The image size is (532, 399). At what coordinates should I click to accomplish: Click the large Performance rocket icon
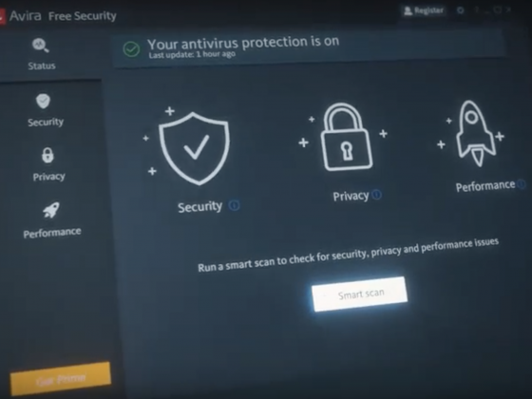pyautogui.click(x=475, y=133)
